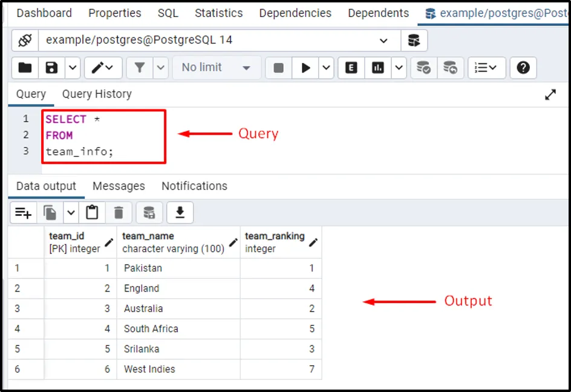This screenshot has height=392, width=571.
Task: Click the Help question mark button
Action: 523,68
